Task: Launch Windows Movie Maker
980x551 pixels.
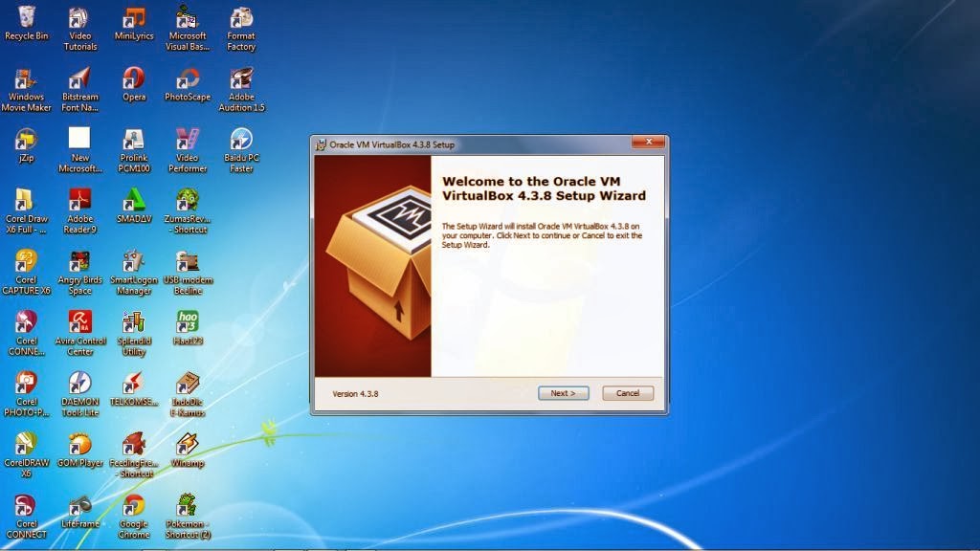Action: click(x=26, y=81)
